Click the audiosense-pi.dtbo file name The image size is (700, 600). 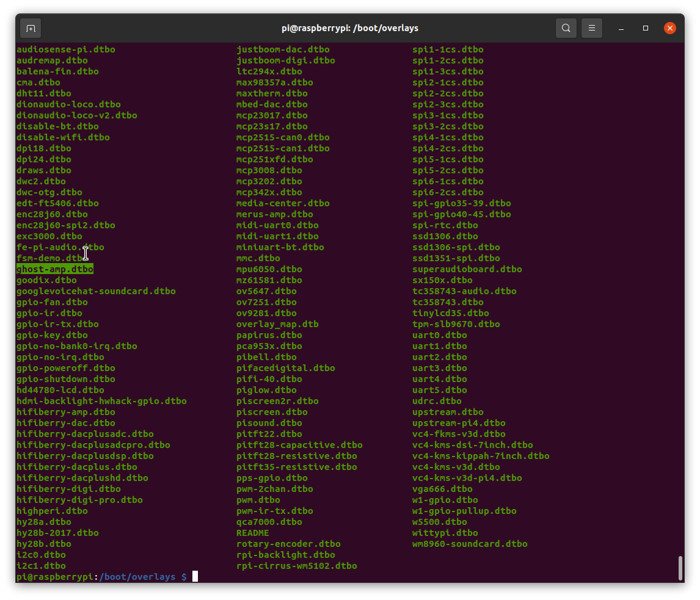point(65,49)
